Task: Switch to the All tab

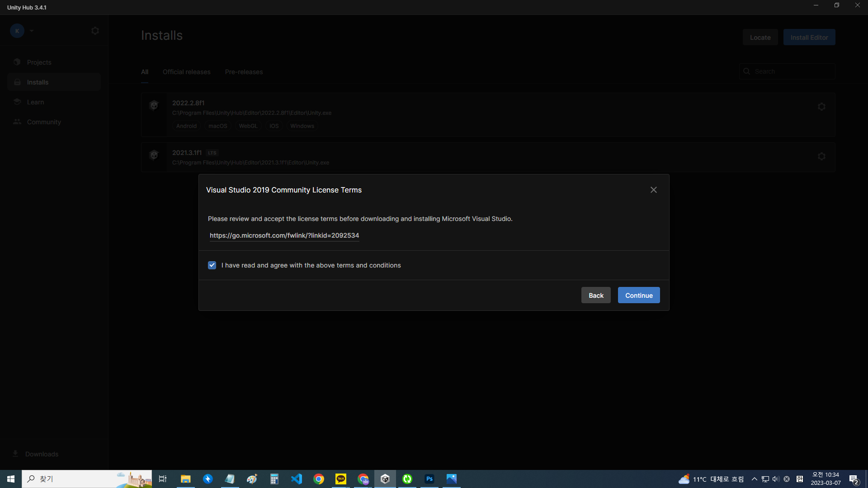Action: 145,72
